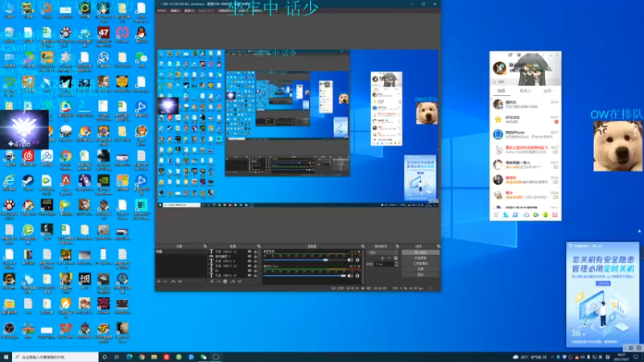
Task: Toggle visibility eye of 文本 (GDI+) 10 source
Action: [250, 275]
